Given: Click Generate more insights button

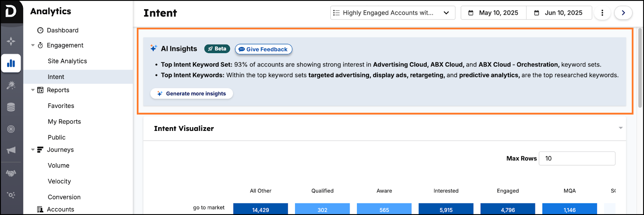Looking at the screenshot, I should point(192,93).
